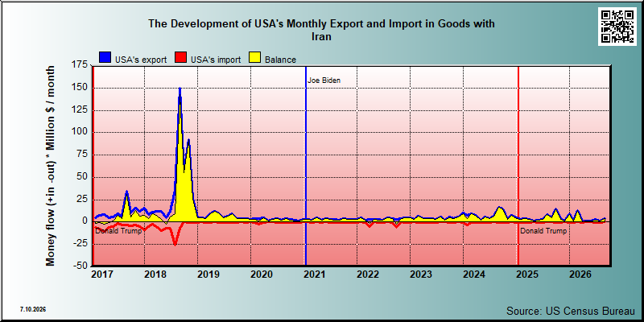The image size is (644, 322).
Task: Click the 2021 x-axis year label
Action: click(x=315, y=274)
